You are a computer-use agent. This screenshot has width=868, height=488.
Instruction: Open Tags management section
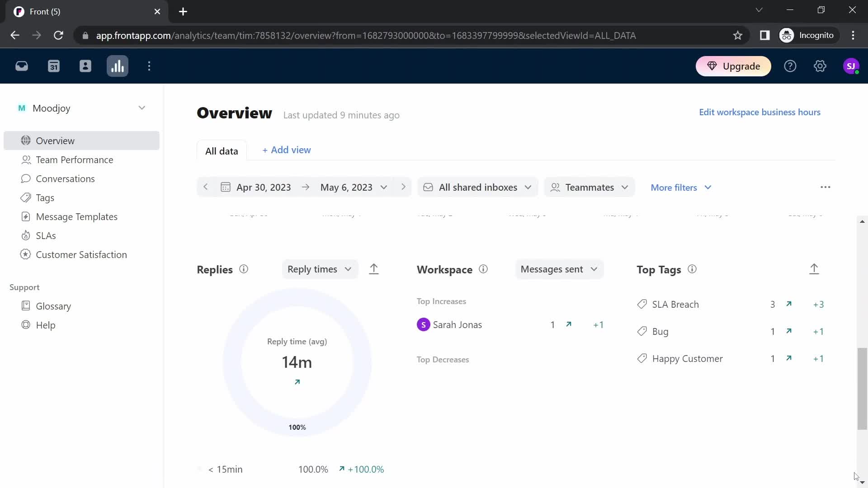click(45, 198)
